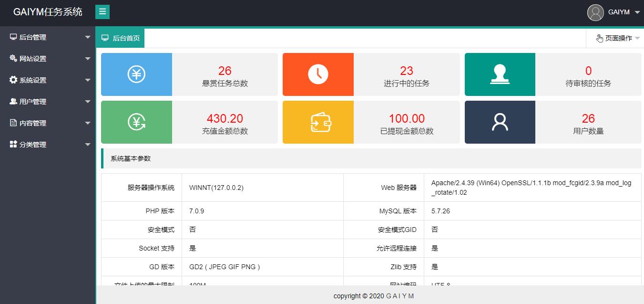Select the 内容管理 menu item

click(x=33, y=123)
